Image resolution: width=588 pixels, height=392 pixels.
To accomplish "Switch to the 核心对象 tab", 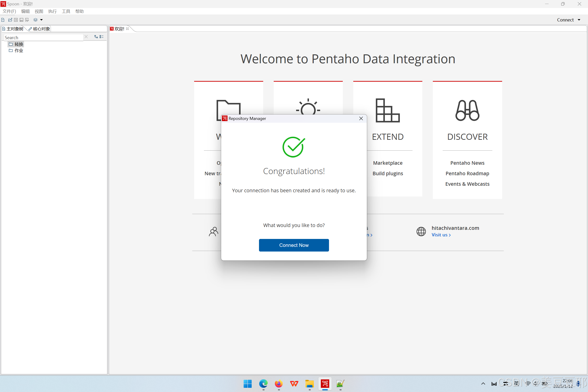I will point(40,29).
